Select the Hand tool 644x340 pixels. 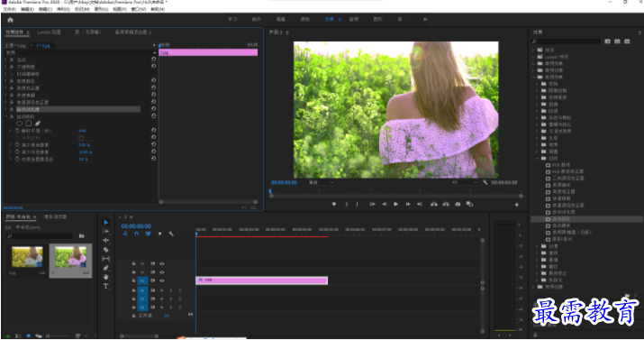pos(106,277)
